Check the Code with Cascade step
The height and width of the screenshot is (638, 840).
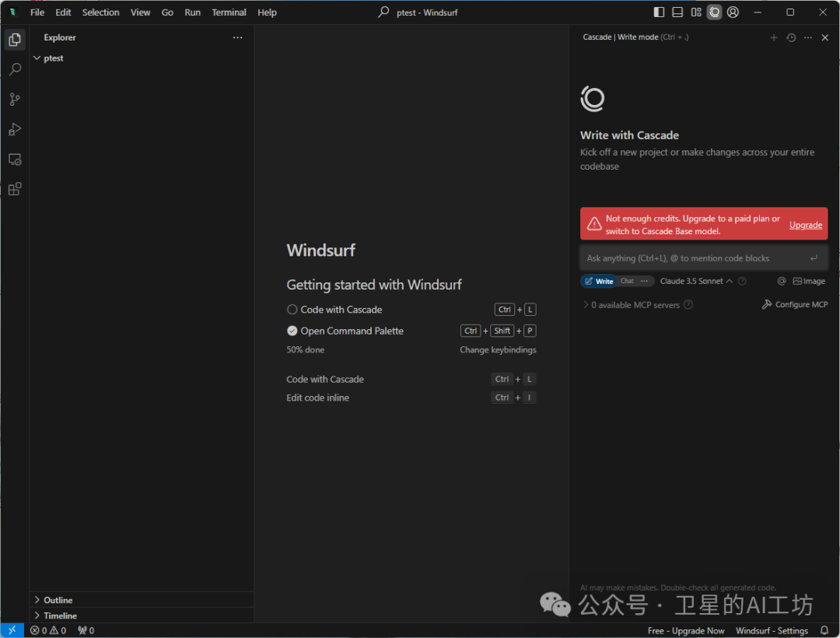[x=292, y=310]
